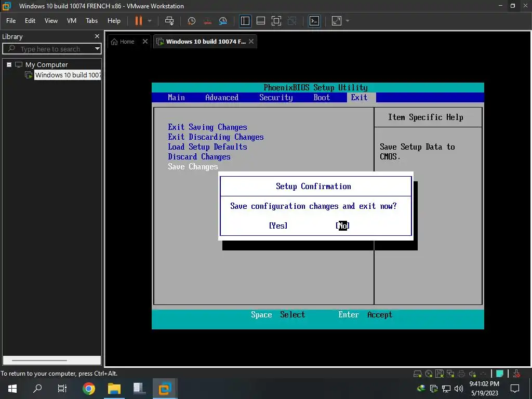
Task: Open the BIOS Main menu
Action: [177, 97]
